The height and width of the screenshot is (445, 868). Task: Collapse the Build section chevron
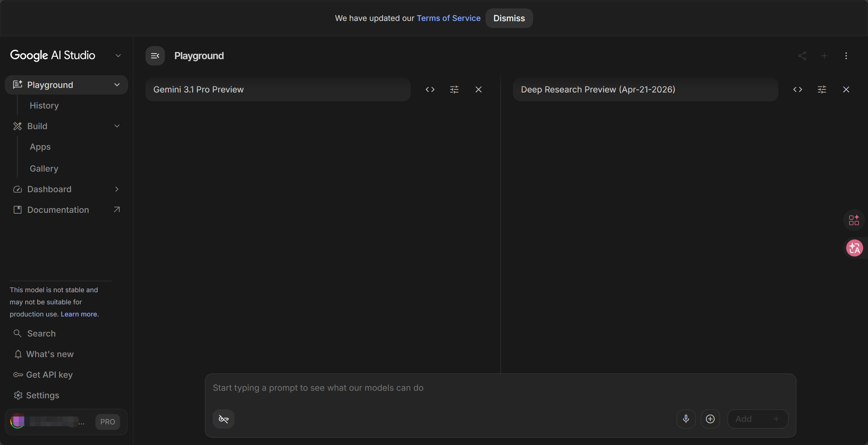coord(117,126)
